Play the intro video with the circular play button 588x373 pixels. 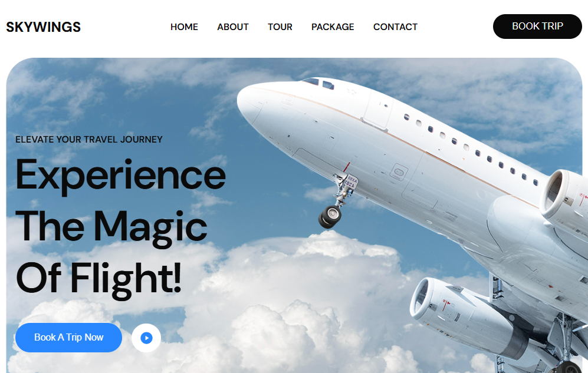[x=146, y=338]
